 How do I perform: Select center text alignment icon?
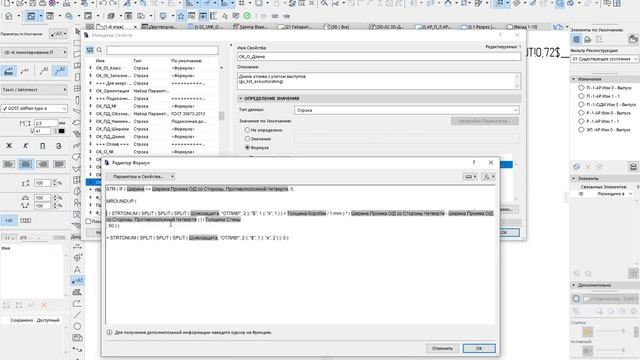pyautogui.click(x=26, y=164)
